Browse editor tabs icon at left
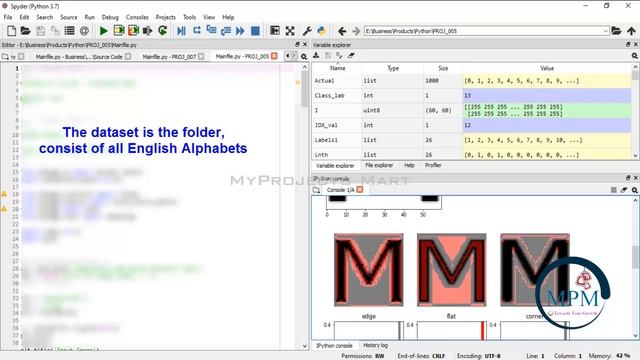Screen dimensions: 640x360 (x=5, y=57)
